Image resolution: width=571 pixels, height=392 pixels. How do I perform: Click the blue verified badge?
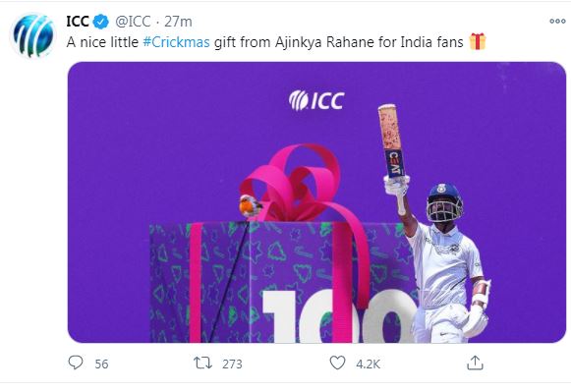[x=101, y=22]
